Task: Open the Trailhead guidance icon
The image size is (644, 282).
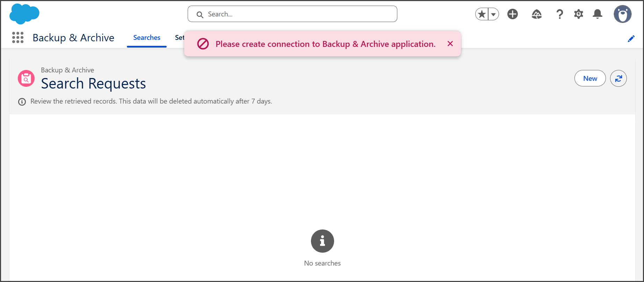Action: pyautogui.click(x=537, y=14)
